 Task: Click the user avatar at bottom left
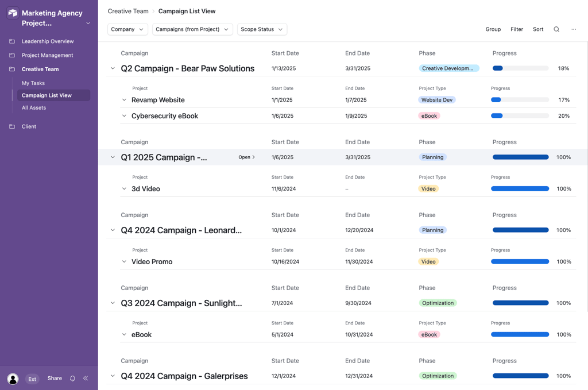(13, 379)
